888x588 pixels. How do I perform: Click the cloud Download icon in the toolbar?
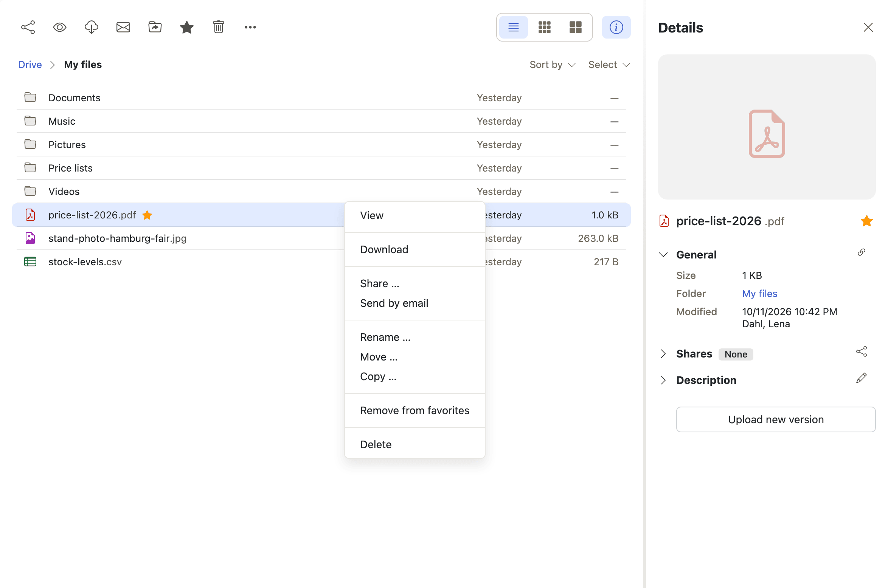click(x=92, y=27)
